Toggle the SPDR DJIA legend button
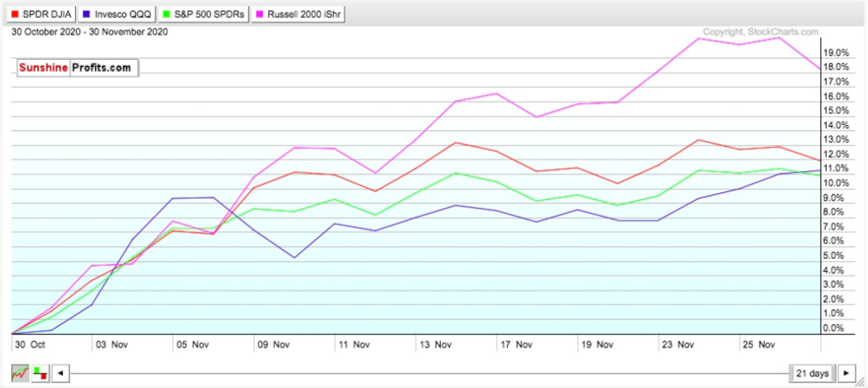This screenshot has width=868, height=388. [x=42, y=14]
